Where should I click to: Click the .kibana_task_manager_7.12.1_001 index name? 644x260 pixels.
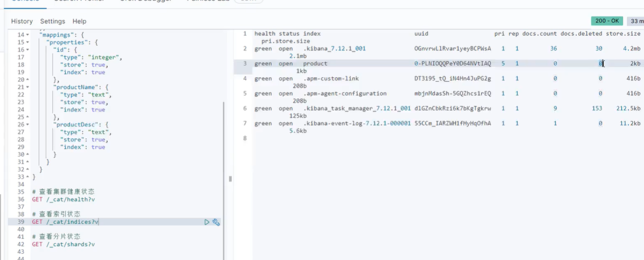click(357, 108)
